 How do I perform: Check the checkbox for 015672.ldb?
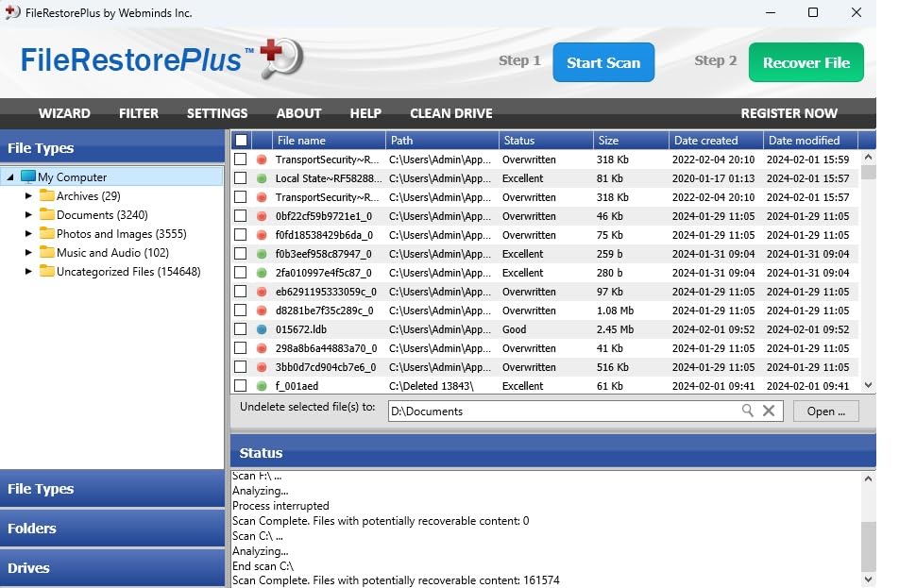coord(241,329)
